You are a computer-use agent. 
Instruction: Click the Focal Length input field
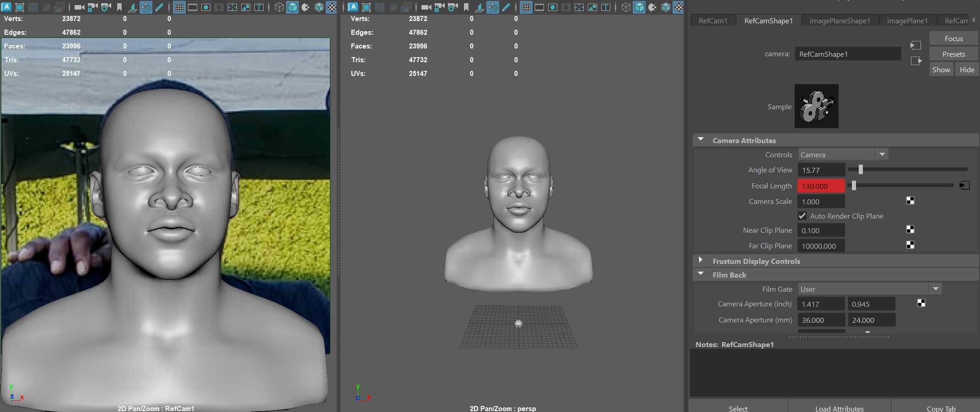[821, 186]
